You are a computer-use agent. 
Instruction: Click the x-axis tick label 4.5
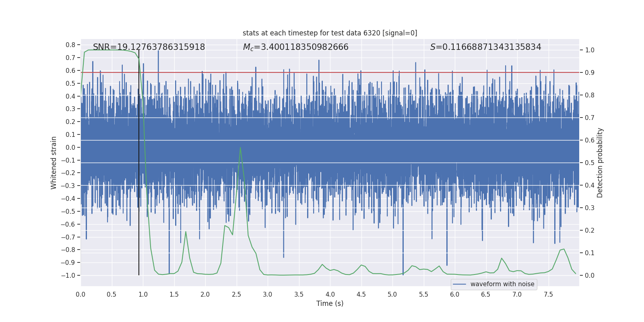point(361,295)
